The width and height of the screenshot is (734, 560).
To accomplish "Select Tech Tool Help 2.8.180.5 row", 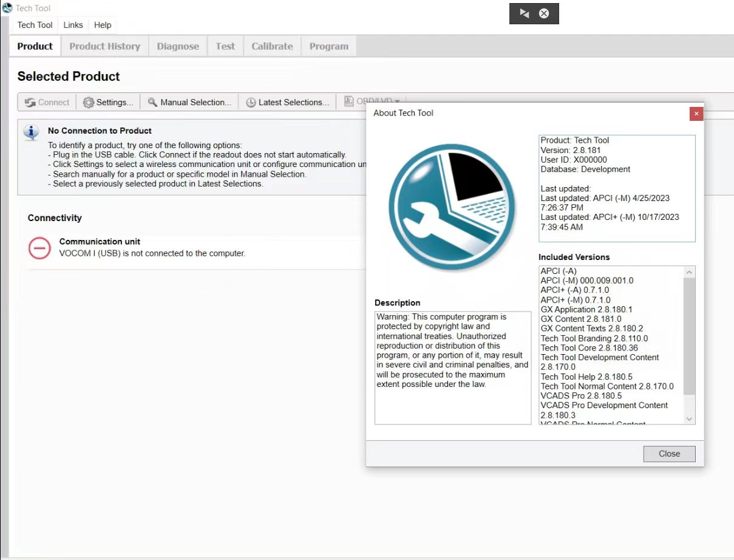I will [x=586, y=377].
